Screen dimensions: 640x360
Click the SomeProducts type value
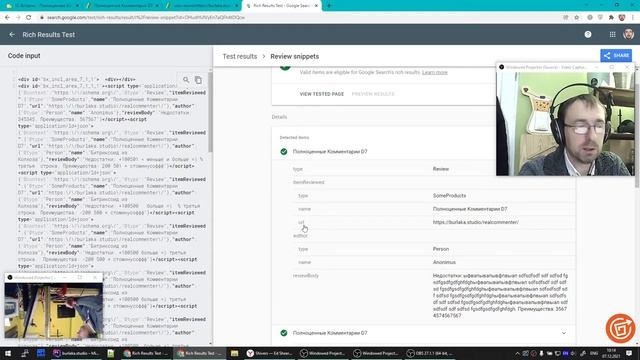(x=449, y=196)
